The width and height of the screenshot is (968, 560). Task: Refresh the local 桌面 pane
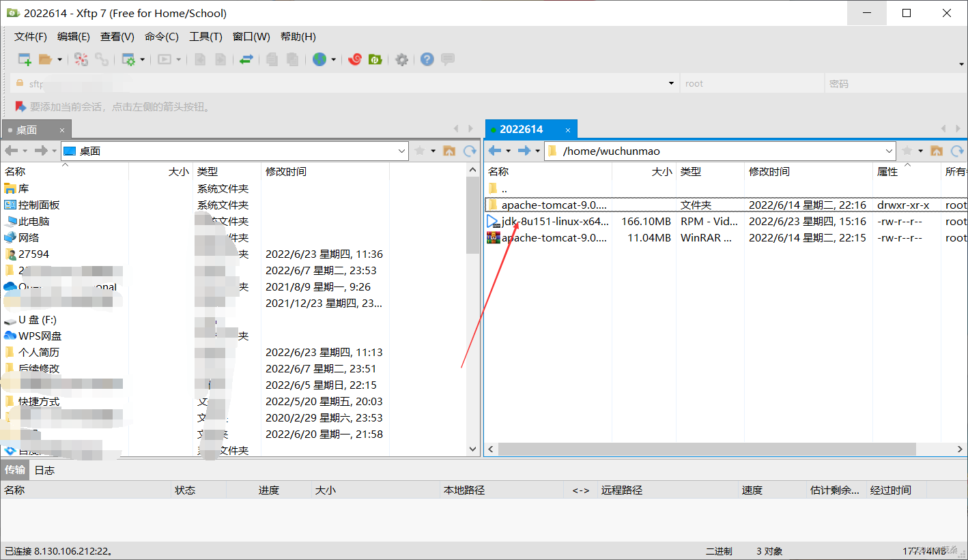pos(470,151)
